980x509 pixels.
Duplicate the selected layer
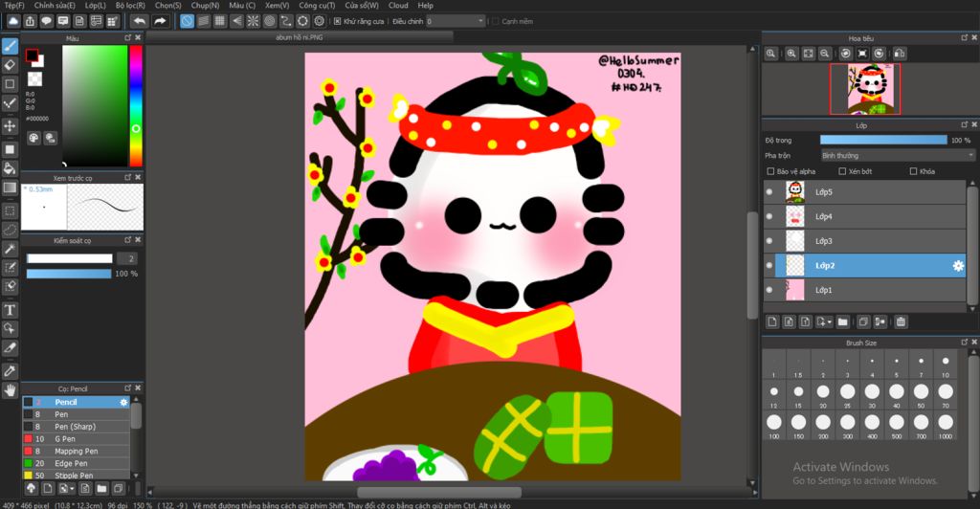863,321
